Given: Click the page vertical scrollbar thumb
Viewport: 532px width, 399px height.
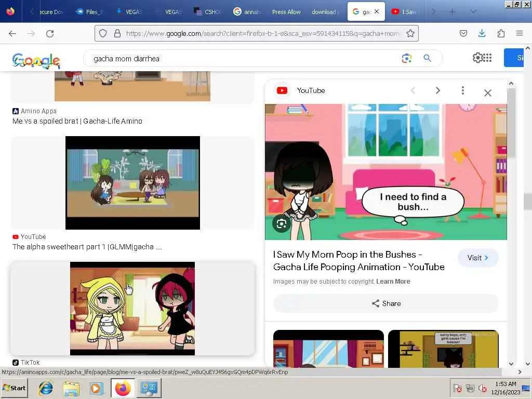Looking at the screenshot, I should click(x=528, y=202).
